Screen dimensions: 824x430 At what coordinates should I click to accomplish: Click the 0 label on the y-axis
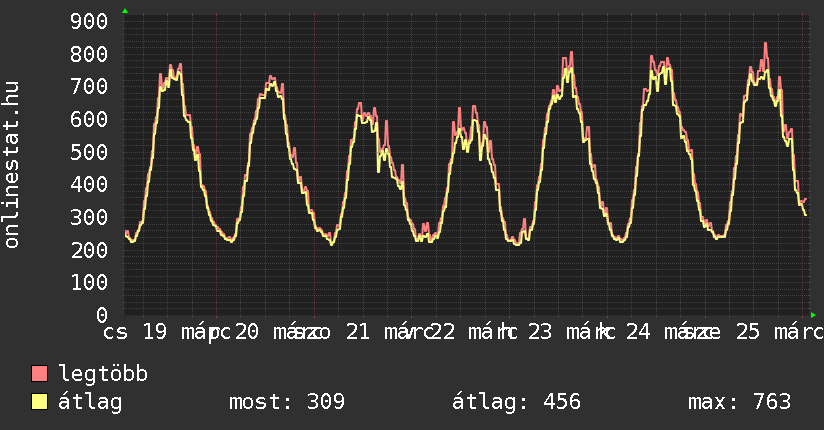[x=101, y=315]
